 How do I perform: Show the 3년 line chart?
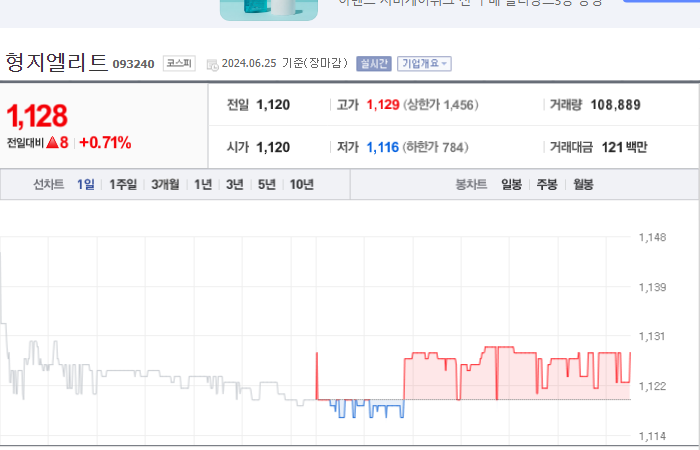coord(235,184)
